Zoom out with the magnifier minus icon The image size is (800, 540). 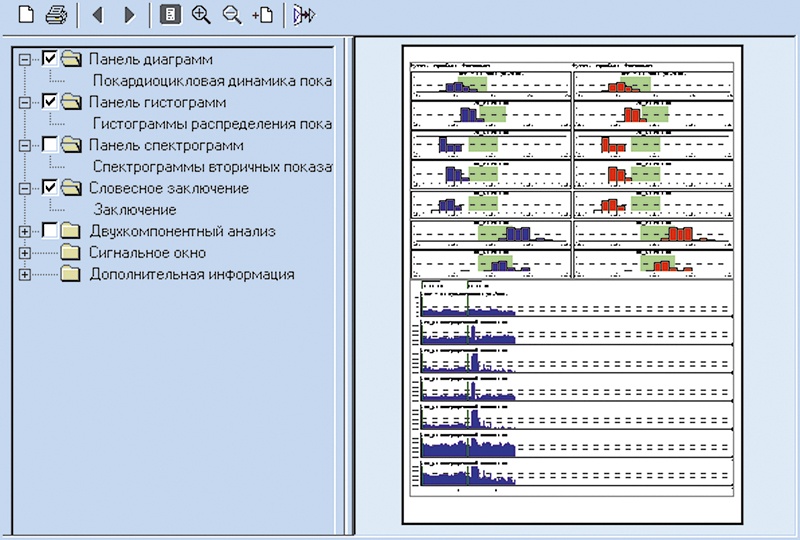click(x=232, y=15)
